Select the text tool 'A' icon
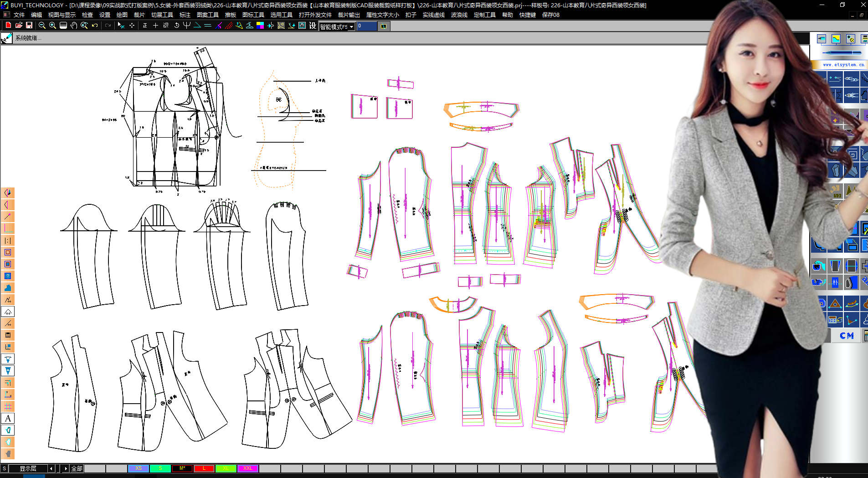The height and width of the screenshot is (478, 868). (x=8, y=418)
